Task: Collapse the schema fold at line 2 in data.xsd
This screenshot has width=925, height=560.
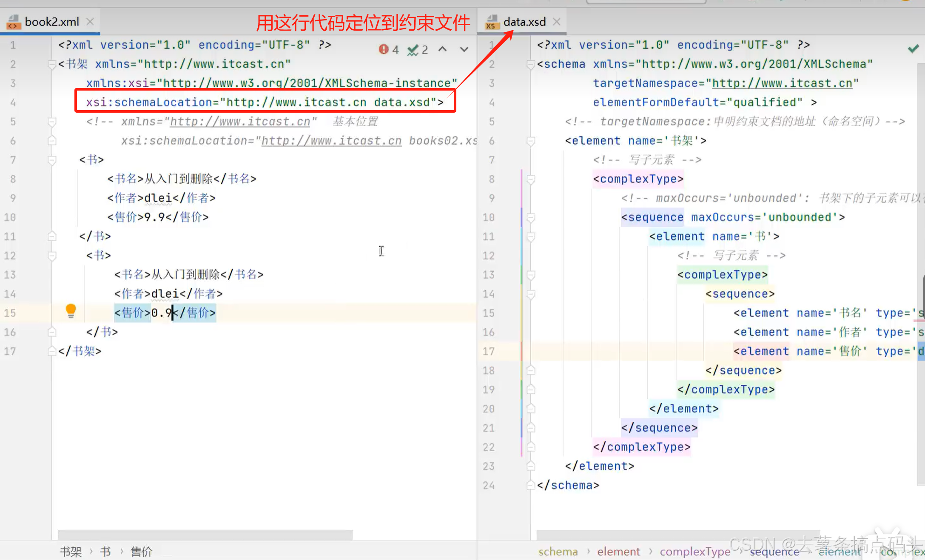Action: (x=531, y=64)
